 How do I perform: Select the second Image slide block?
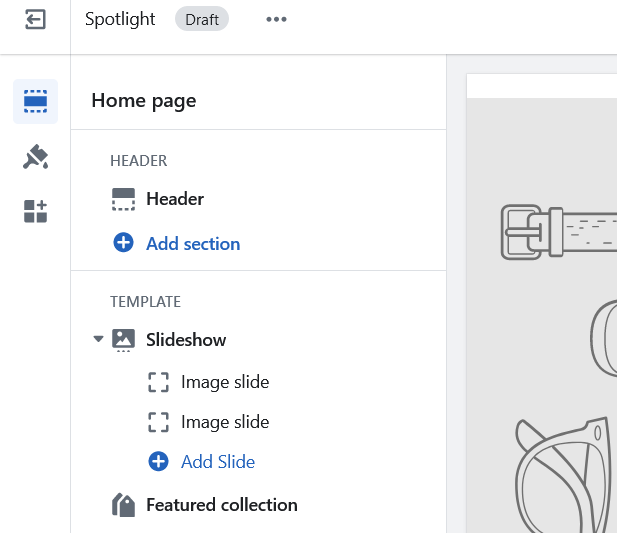(x=225, y=422)
